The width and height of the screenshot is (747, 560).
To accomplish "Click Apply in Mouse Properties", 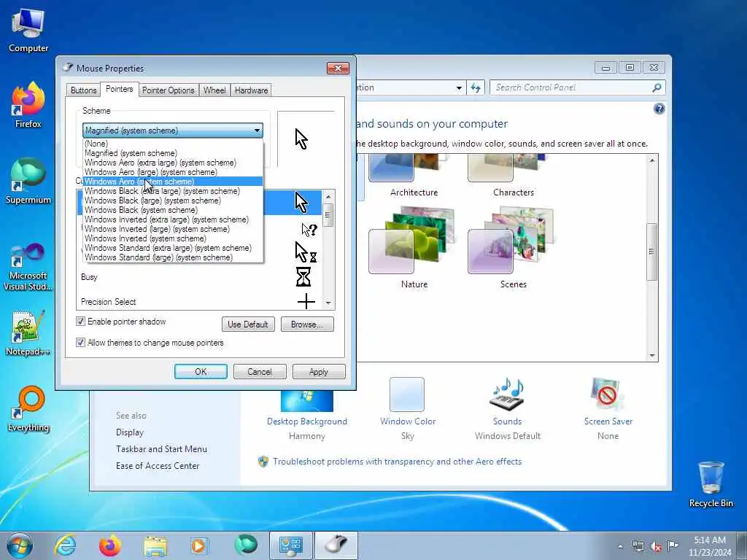I will click(x=319, y=371).
